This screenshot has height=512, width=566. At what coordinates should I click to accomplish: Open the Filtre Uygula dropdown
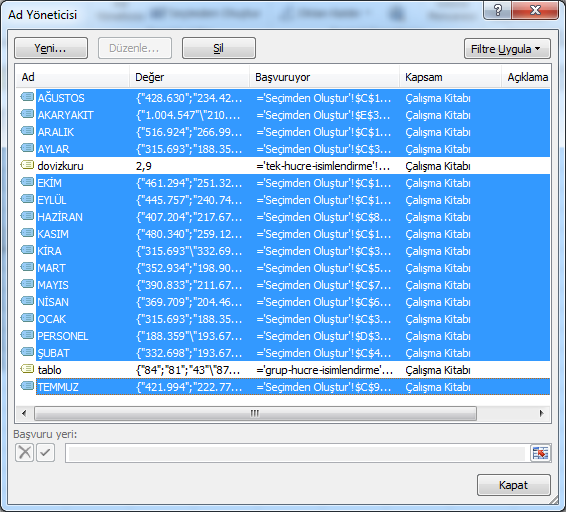pyautogui.click(x=507, y=49)
